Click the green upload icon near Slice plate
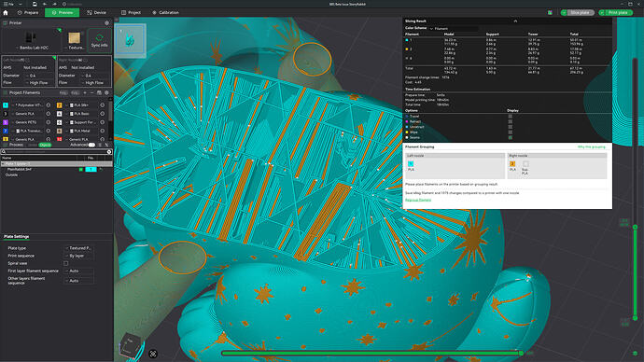The height and width of the screenshot is (362, 644). [550, 13]
